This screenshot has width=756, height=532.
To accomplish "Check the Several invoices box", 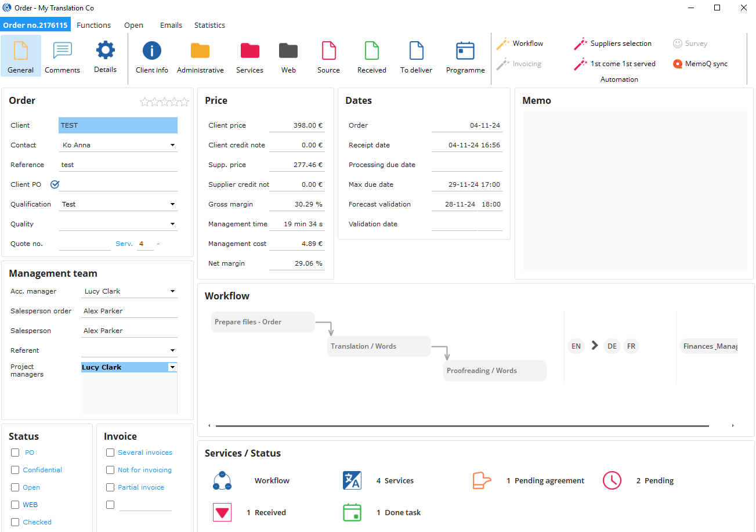I will pyautogui.click(x=110, y=453).
